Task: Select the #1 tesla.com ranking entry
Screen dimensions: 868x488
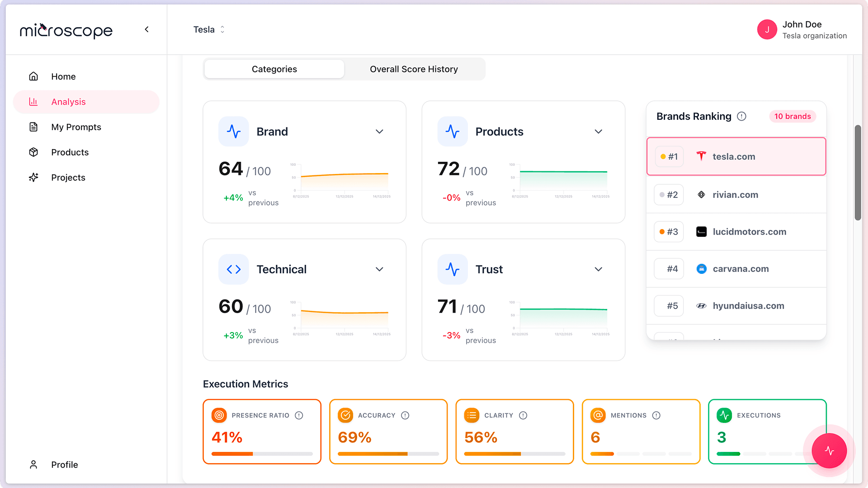Action: (x=736, y=156)
